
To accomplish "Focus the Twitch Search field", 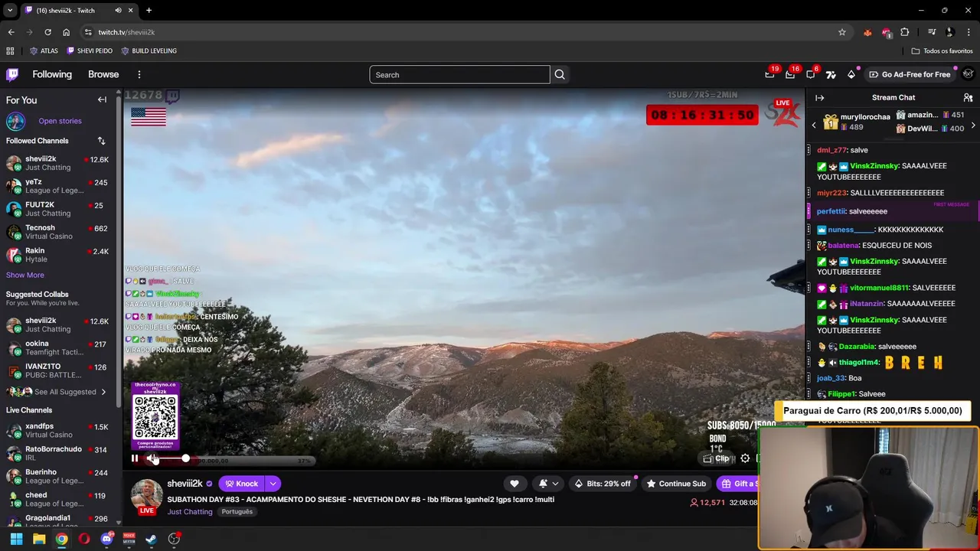I will 459,74.
